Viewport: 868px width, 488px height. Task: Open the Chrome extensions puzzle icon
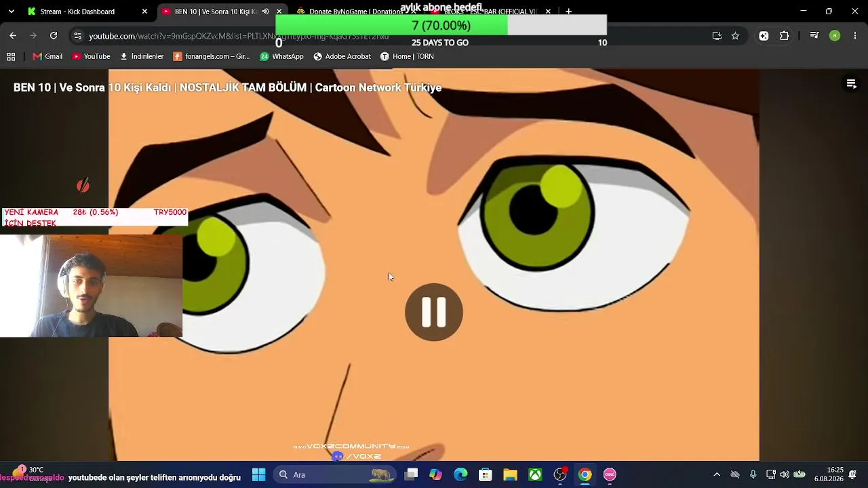click(785, 36)
